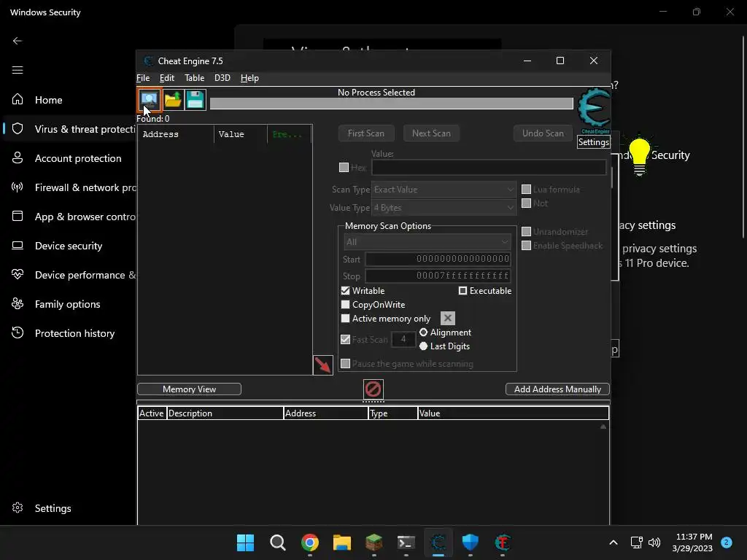Click the First Scan button
The image size is (747, 560).
pyautogui.click(x=366, y=133)
